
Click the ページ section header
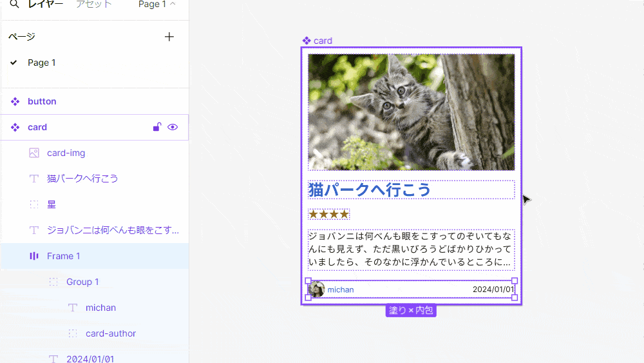(x=22, y=37)
